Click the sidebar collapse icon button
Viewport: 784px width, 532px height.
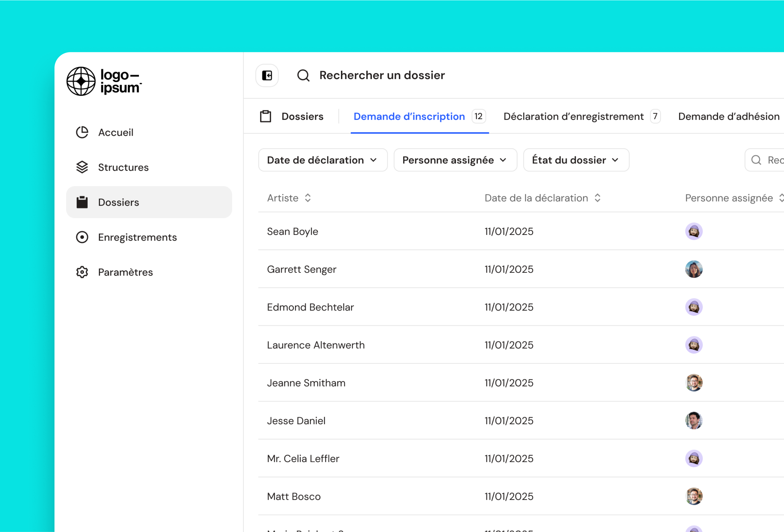tap(267, 75)
